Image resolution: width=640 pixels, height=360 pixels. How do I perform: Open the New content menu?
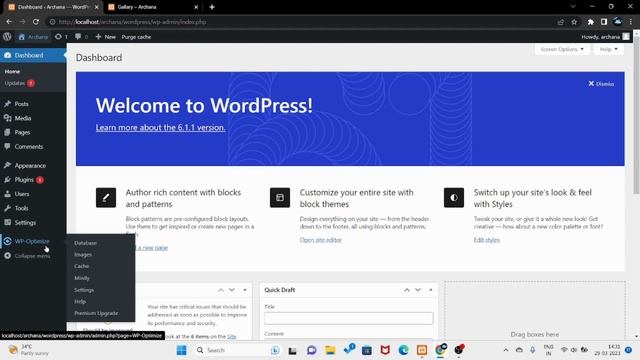coord(105,37)
